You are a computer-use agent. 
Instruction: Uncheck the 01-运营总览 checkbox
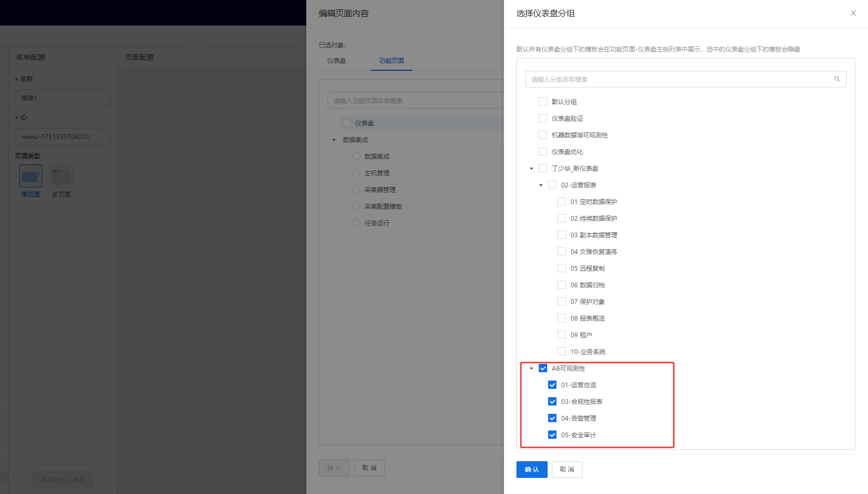552,385
